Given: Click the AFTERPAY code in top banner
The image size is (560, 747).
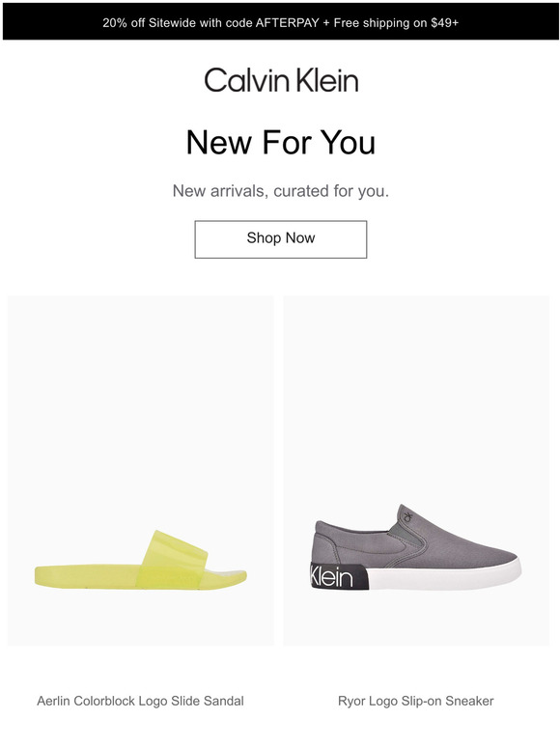Looking at the screenshot, I should click(x=287, y=22).
